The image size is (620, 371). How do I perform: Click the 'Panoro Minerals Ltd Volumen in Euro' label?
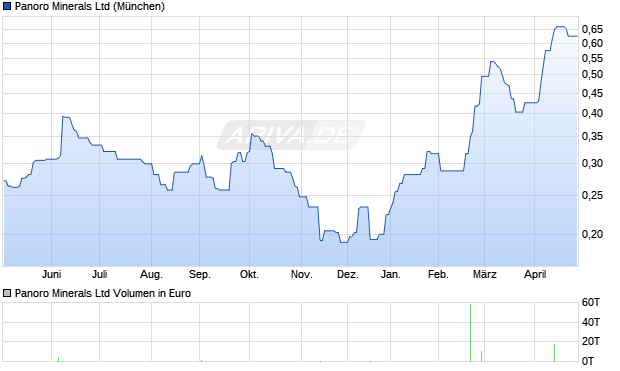[x=103, y=293]
